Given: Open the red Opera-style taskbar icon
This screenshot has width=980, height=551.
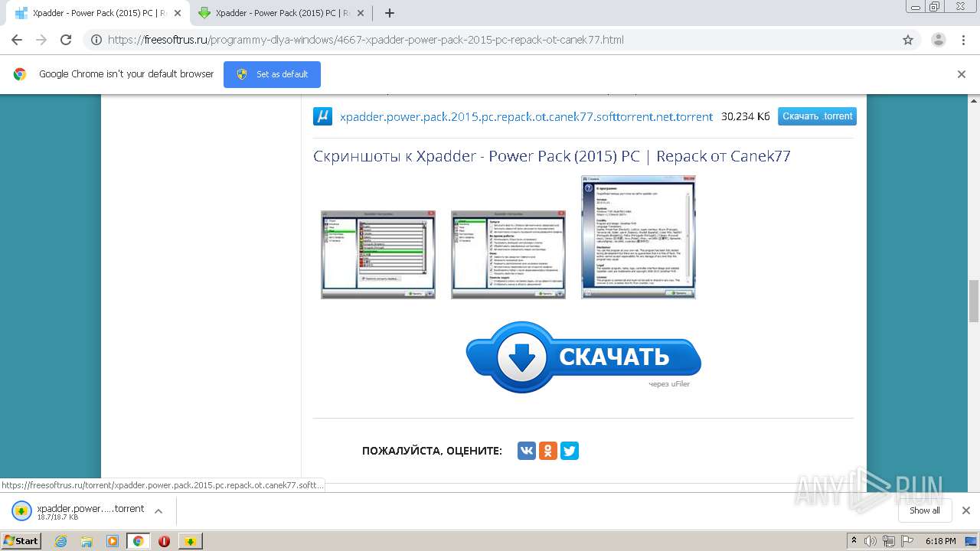Looking at the screenshot, I should point(164,541).
